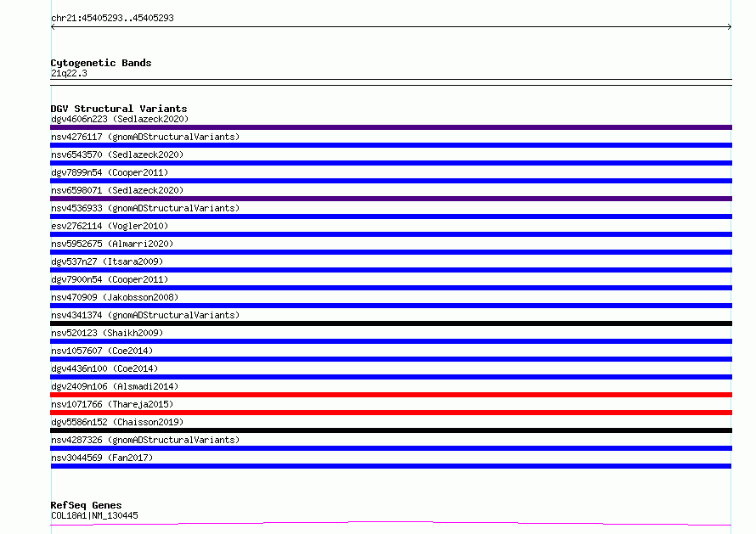The width and height of the screenshot is (756, 534).
Task: Click the blue bar under dgv7900n54
Action: 391,288
